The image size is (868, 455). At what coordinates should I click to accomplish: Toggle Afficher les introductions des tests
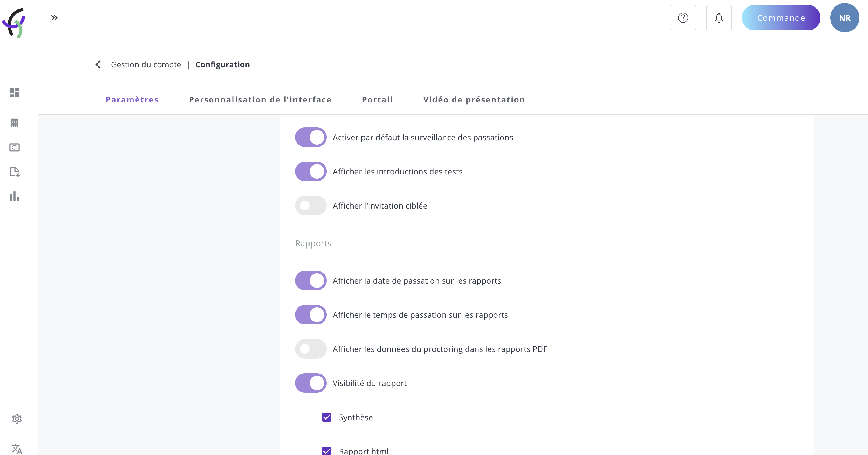[x=311, y=172]
